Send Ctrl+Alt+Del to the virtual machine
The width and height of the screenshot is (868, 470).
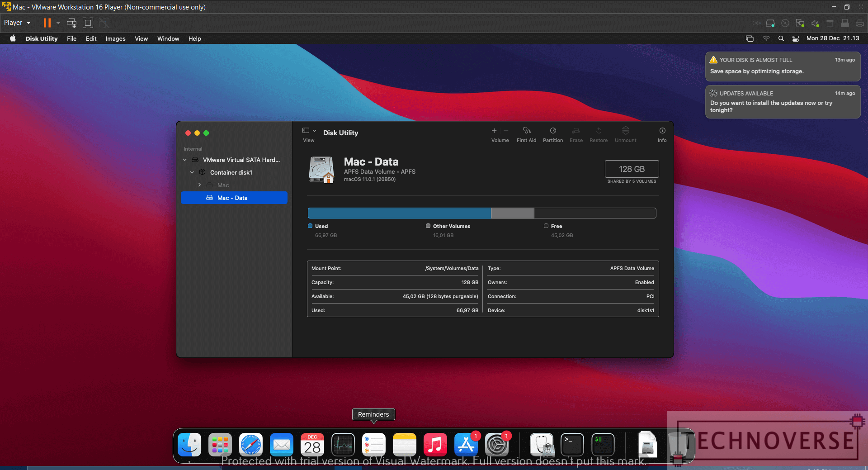[x=71, y=23]
